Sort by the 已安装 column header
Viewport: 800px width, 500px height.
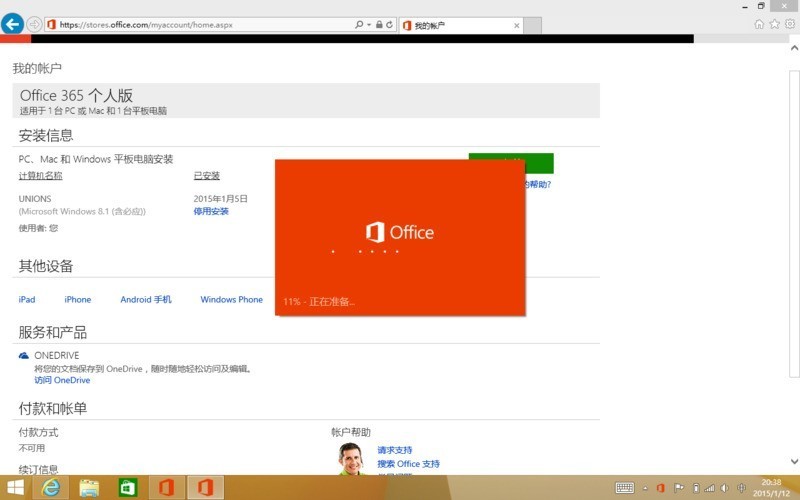point(207,176)
